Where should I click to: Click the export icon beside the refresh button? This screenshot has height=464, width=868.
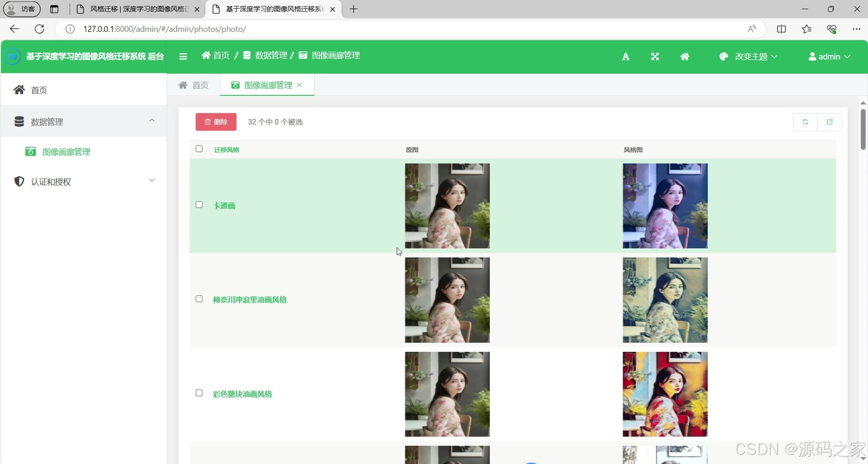click(x=830, y=122)
